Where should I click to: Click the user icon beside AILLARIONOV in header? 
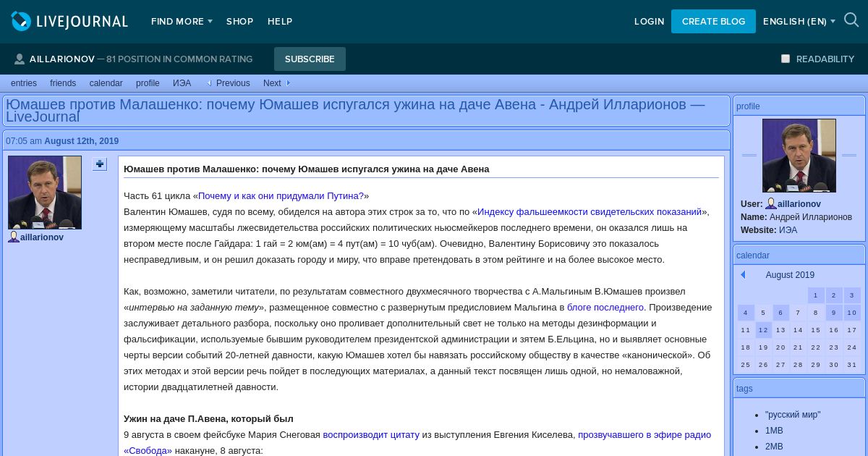click(20, 59)
